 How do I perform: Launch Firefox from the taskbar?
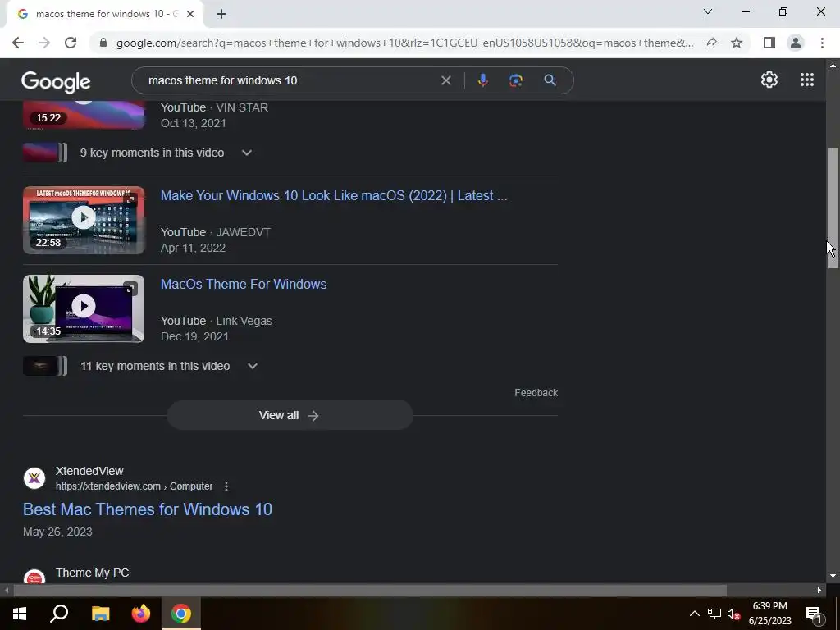click(x=141, y=614)
